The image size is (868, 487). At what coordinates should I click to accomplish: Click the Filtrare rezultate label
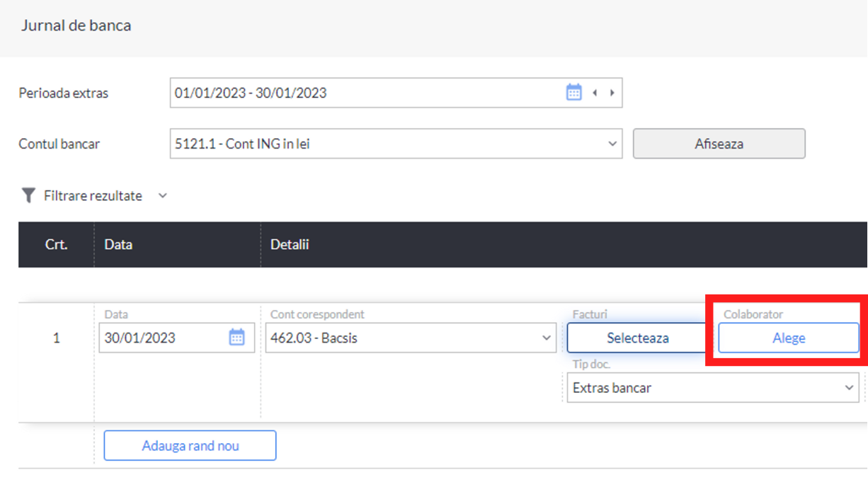coord(93,196)
